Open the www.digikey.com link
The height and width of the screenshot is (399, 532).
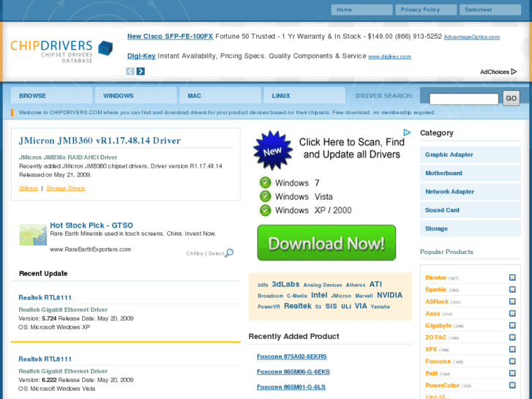click(389, 56)
